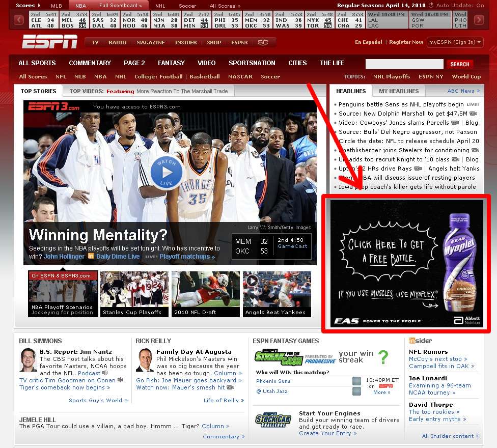Select the MLB scores tab
The width and height of the screenshot is (497, 448).
[x=57, y=6]
